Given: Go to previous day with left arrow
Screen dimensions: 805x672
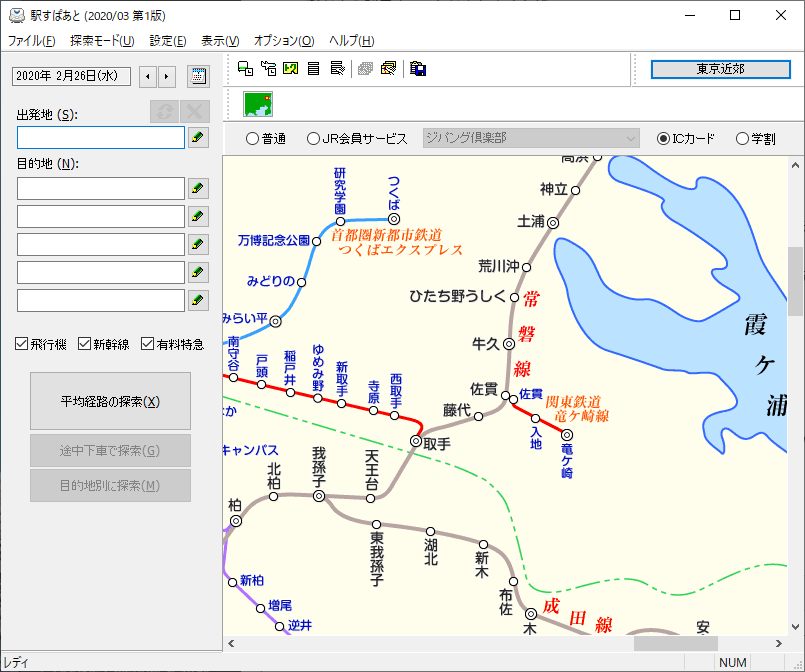Looking at the screenshot, I should (148, 76).
